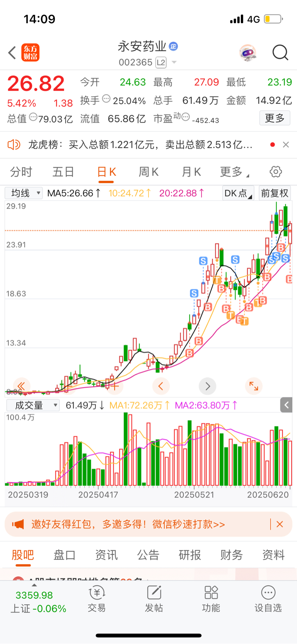This screenshot has width=297, height=644.
Task: Open the 均线 indicator dropdown
Action: click(x=24, y=193)
